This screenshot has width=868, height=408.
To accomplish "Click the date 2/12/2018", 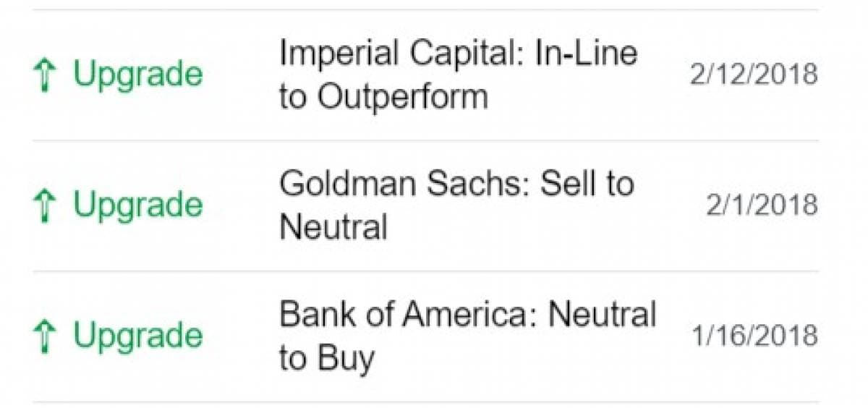I will tap(753, 75).
